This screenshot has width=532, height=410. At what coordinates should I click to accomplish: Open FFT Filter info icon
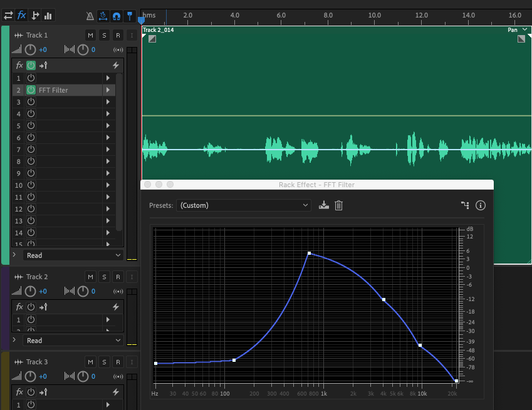pos(481,205)
